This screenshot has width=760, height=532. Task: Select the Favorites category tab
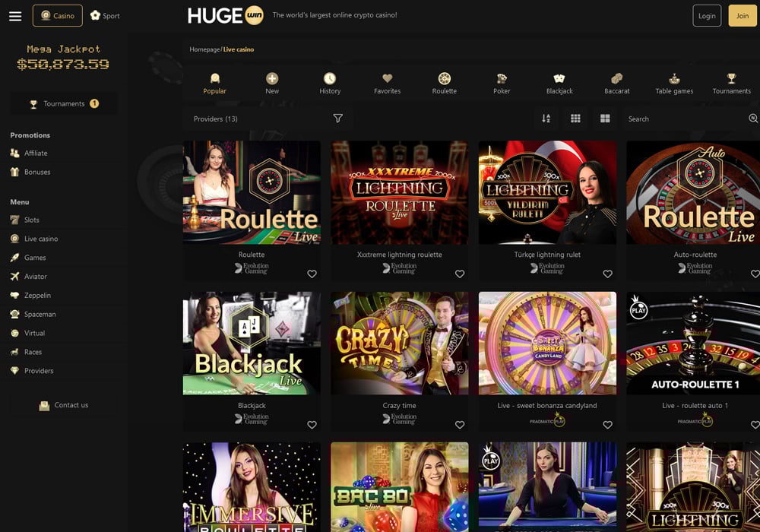[388, 84]
